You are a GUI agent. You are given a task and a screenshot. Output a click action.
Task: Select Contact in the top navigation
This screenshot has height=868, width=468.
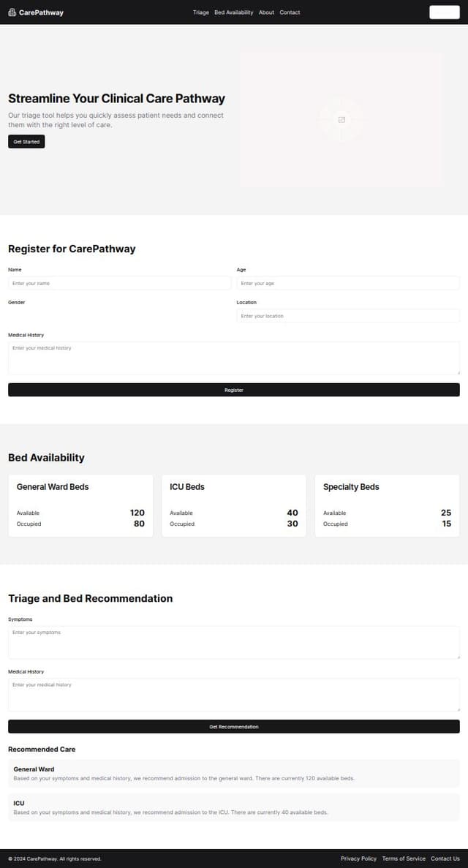click(x=290, y=12)
